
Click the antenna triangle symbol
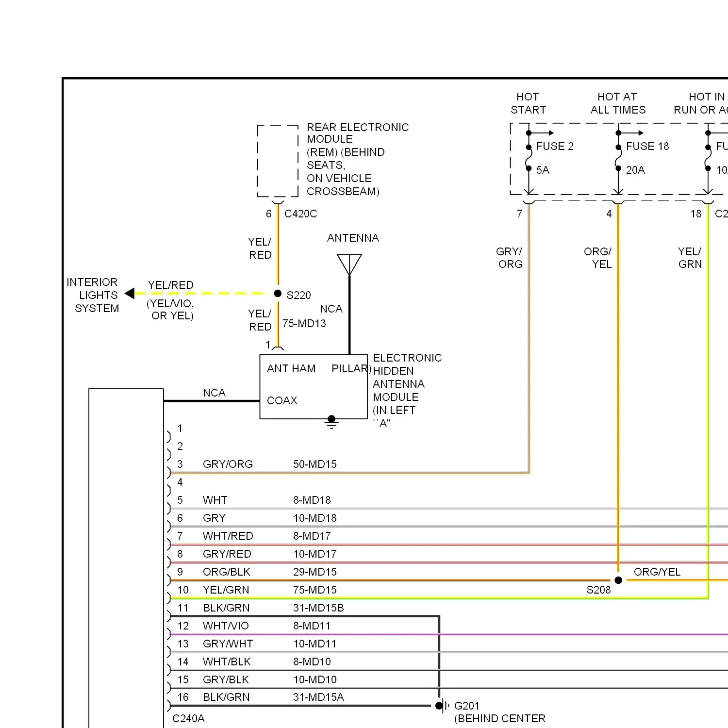349,265
